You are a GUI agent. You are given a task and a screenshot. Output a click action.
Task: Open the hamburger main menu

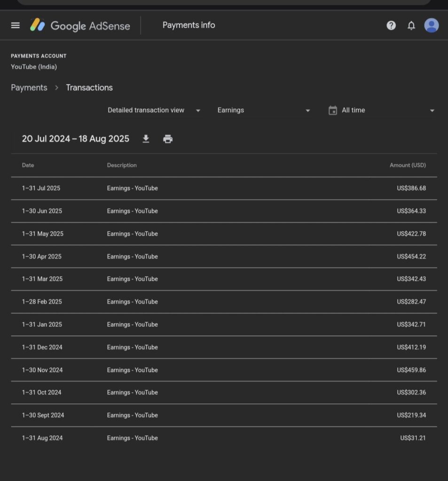point(16,25)
